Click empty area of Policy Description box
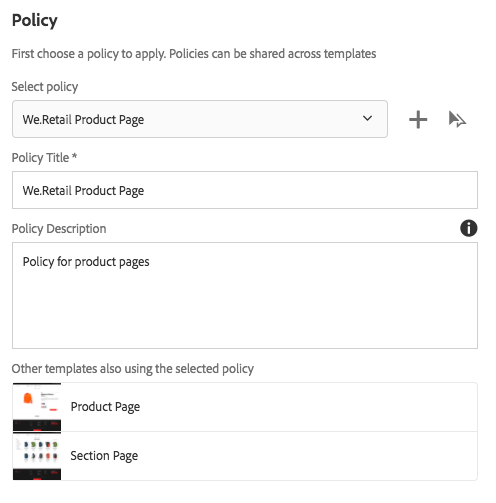Image resolution: width=496 pixels, height=503 pixels. tap(245, 310)
